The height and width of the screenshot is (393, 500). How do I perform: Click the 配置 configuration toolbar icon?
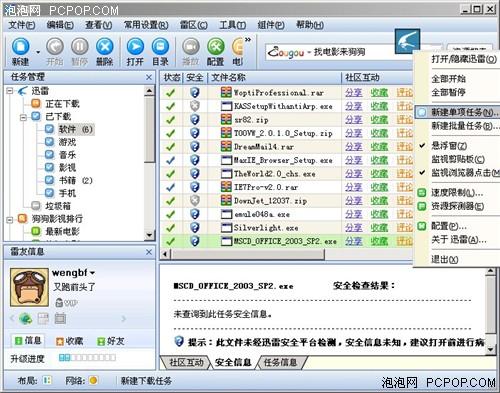[x=216, y=47]
